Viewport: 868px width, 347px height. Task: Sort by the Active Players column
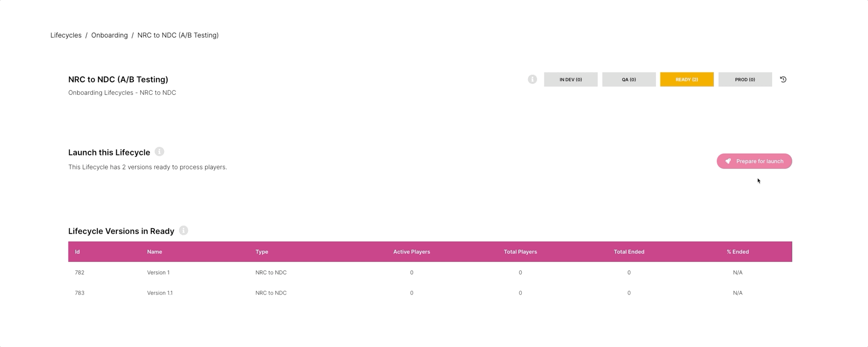coord(411,252)
